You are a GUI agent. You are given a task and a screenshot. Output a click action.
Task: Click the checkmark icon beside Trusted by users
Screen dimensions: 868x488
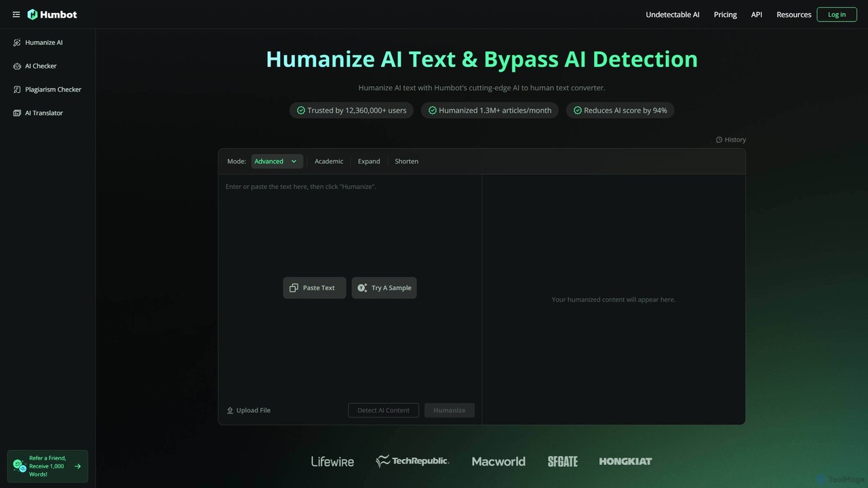(x=301, y=110)
